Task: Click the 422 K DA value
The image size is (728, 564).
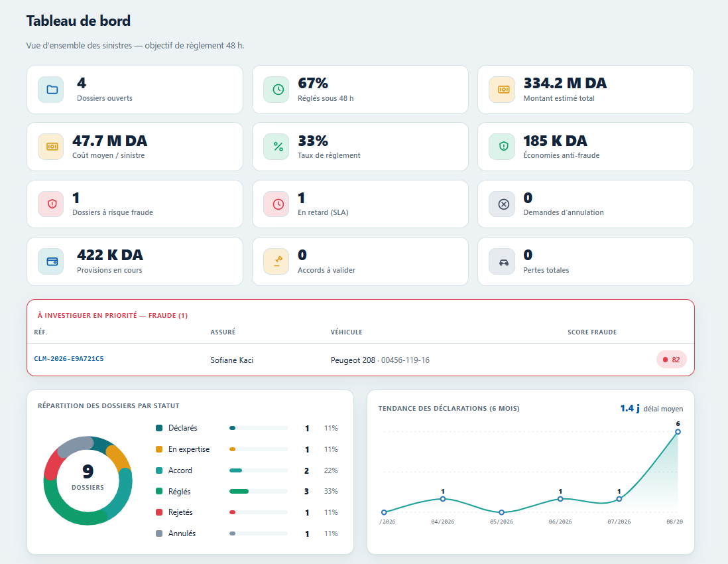Action: (x=110, y=255)
